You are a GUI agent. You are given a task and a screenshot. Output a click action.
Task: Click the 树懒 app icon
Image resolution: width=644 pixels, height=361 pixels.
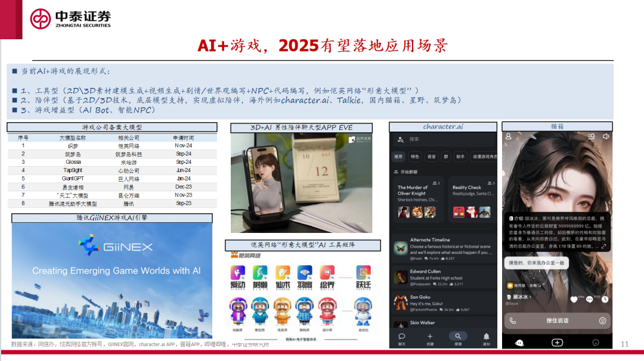260,272
